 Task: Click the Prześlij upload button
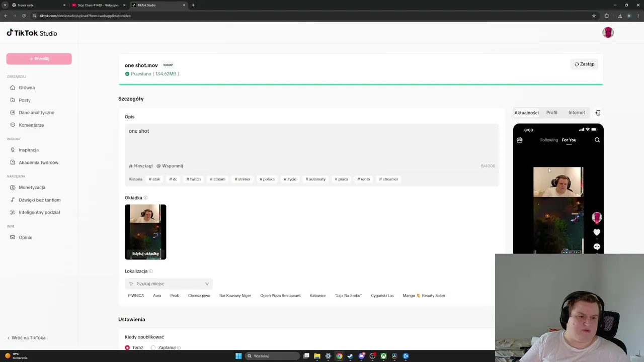[x=39, y=59]
